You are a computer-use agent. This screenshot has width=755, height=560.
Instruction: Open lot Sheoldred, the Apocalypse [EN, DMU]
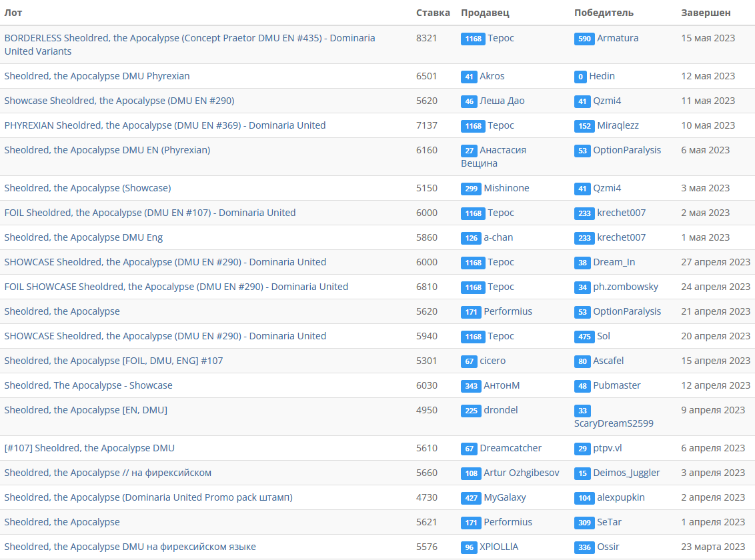[x=86, y=409]
